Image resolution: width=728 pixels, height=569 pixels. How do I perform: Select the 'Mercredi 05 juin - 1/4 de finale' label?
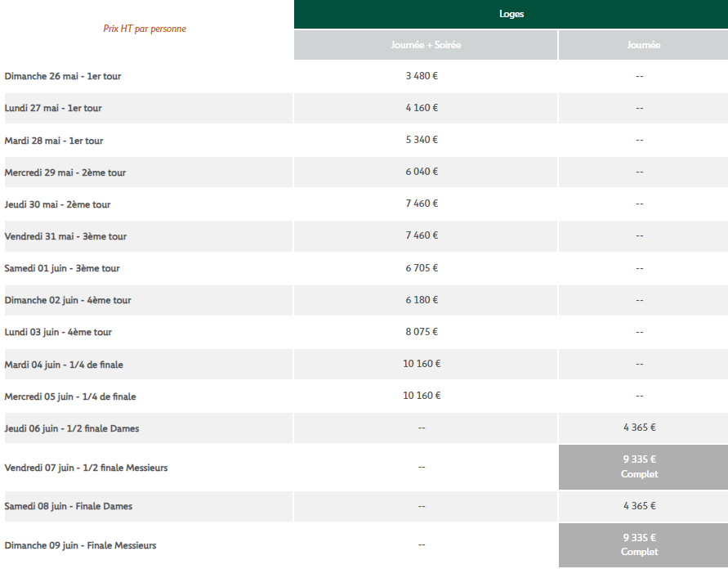[70, 397]
